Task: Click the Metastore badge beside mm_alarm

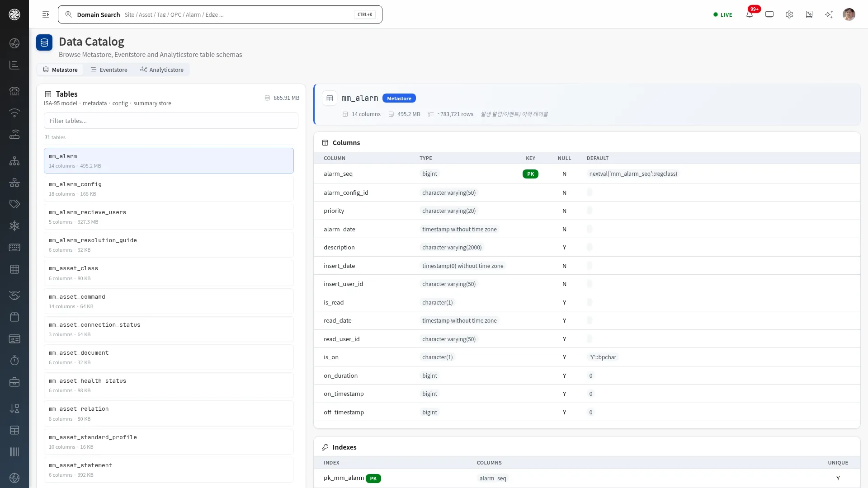Action: click(399, 98)
